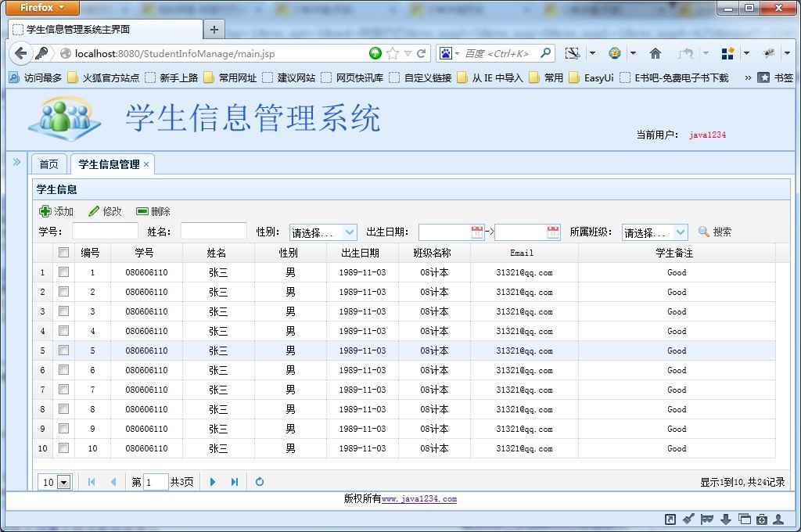Check the checkbox for row 3
The height and width of the screenshot is (532, 801).
(64, 311)
